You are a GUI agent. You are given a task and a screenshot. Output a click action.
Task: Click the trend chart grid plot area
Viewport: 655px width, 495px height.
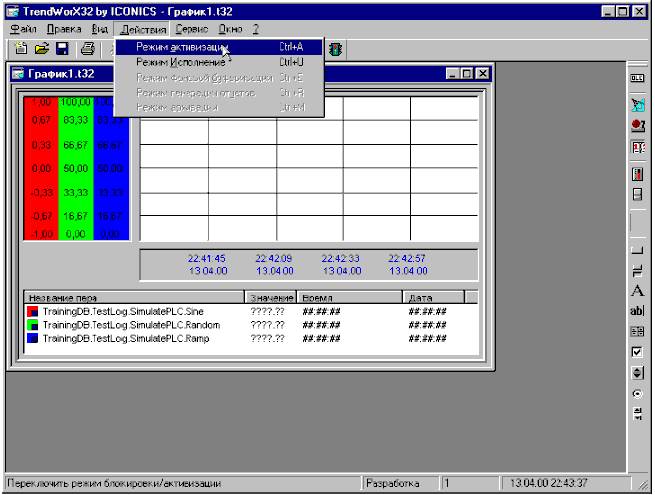point(309,169)
